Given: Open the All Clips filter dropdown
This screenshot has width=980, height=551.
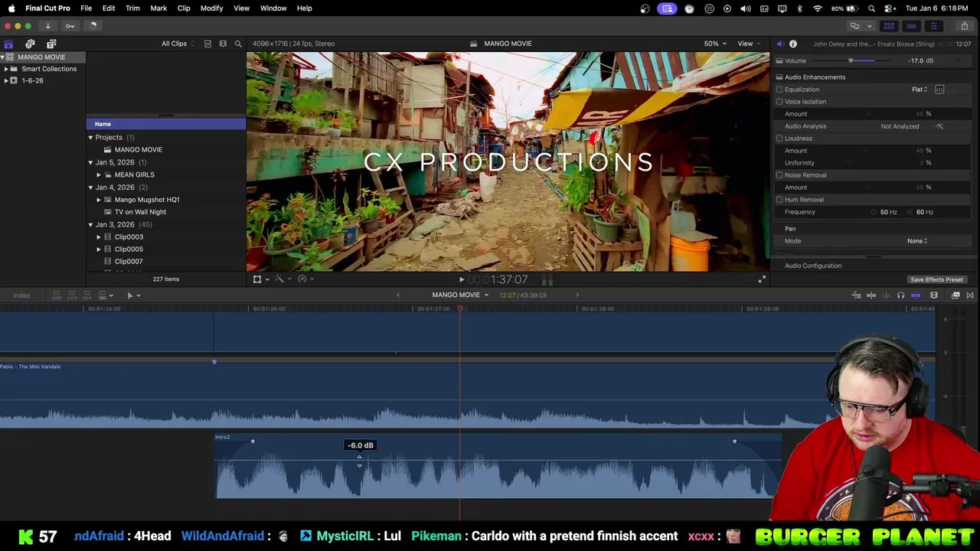Looking at the screenshot, I should click(x=178, y=44).
